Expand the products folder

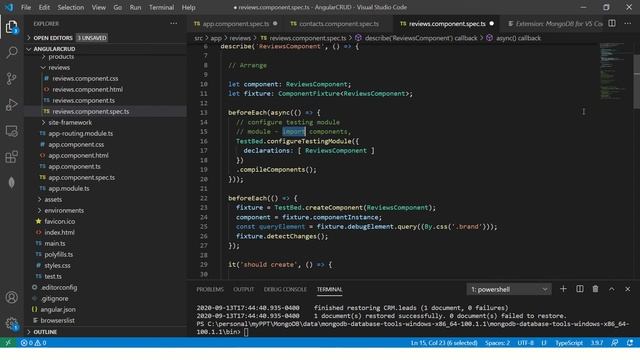[61, 57]
